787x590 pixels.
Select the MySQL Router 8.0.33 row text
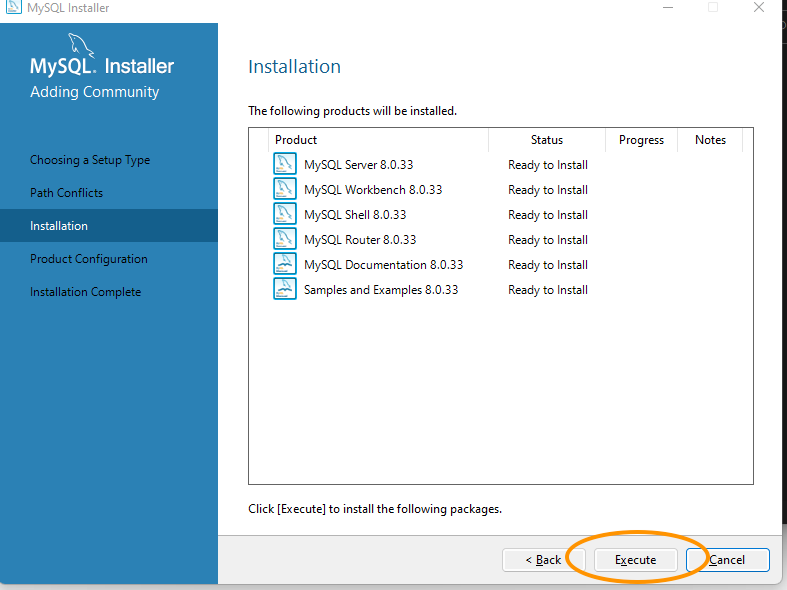coord(360,240)
